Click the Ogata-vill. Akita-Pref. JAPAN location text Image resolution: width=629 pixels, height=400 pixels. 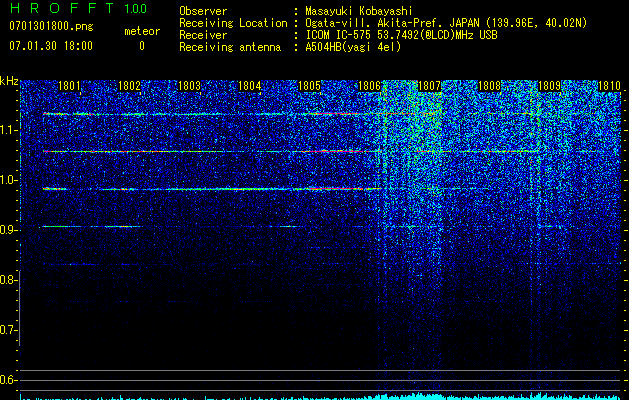pyautogui.click(x=446, y=23)
